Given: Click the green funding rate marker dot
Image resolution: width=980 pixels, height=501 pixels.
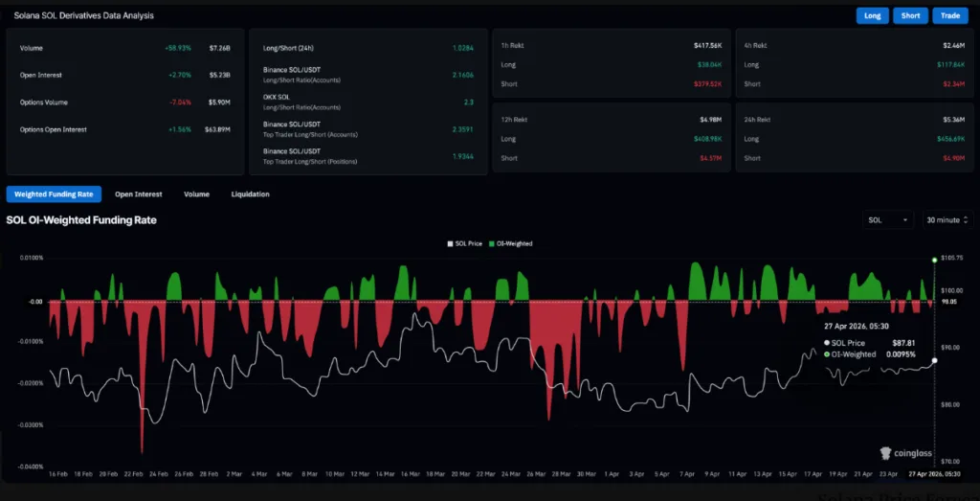Looking at the screenshot, I should point(934,260).
